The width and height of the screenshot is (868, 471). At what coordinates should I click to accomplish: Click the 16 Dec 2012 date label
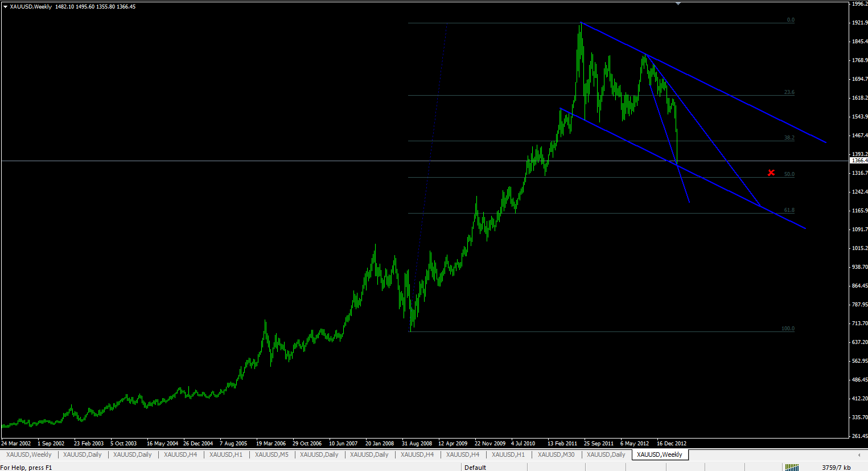pyautogui.click(x=671, y=443)
